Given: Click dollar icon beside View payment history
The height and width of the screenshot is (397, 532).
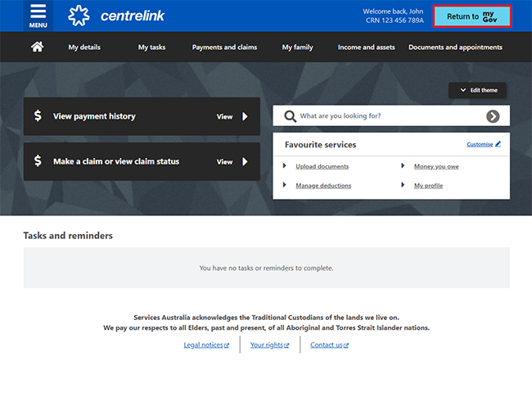Looking at the screenshot, I should point(38,116).
